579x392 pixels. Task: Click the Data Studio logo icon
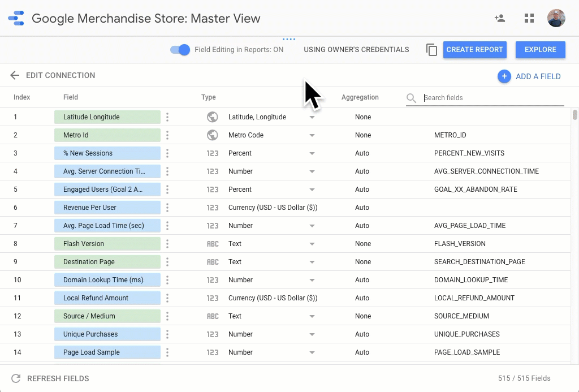click(16, 18)
